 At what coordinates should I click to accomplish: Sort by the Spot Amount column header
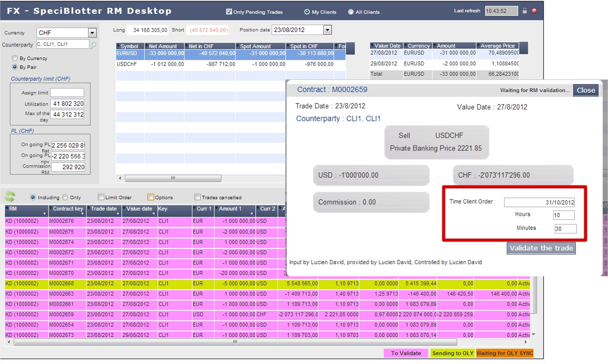(x=261, y=46)
